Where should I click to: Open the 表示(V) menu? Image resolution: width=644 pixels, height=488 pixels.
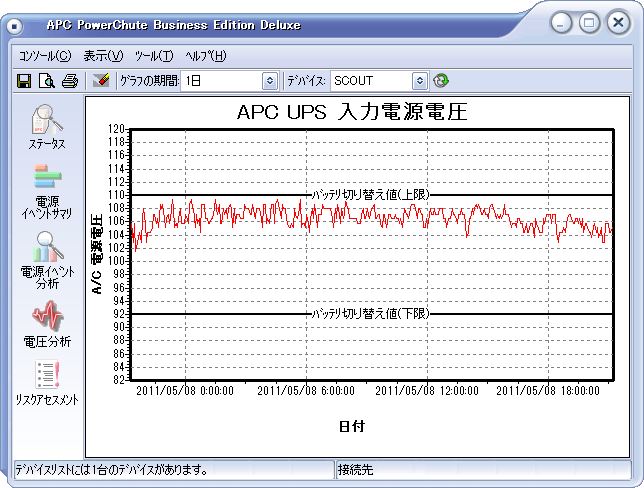point(103,56)
